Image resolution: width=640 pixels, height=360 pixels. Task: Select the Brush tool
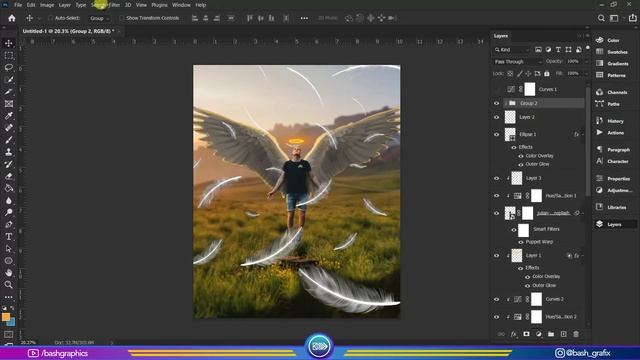(9, 140)
